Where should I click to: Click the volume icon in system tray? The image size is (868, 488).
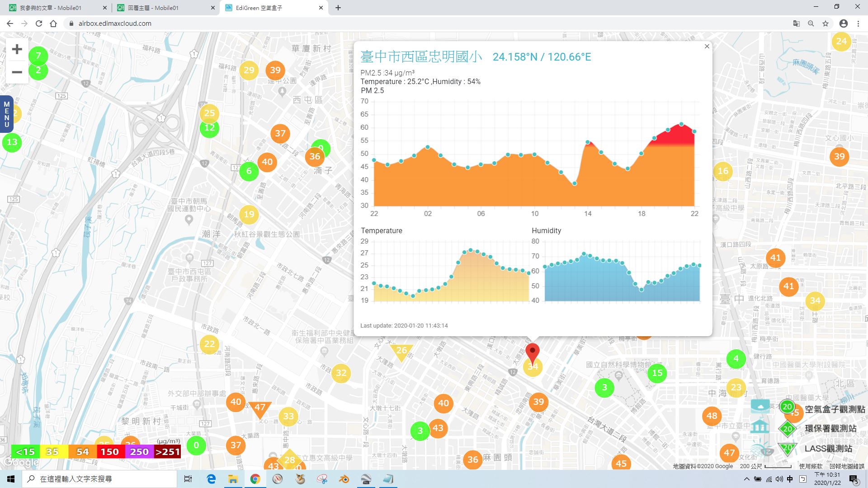pyautogui.click(x=779, y=479)
